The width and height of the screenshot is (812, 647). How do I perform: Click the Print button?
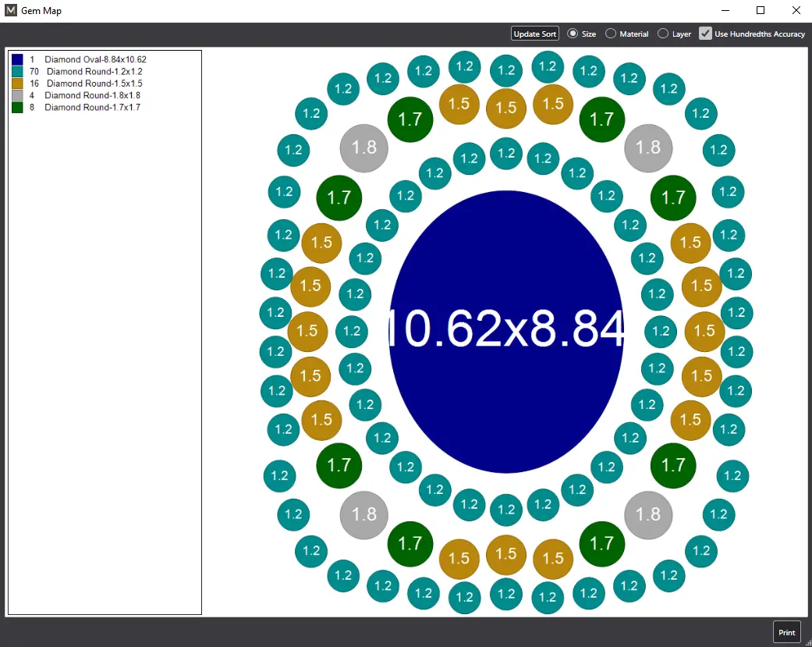(x=786, y=632)
